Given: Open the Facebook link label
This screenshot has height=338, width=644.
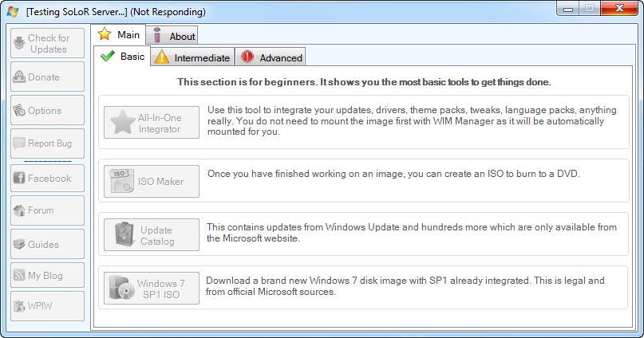Looking at the screenshot, I should (x=49, y=179).
